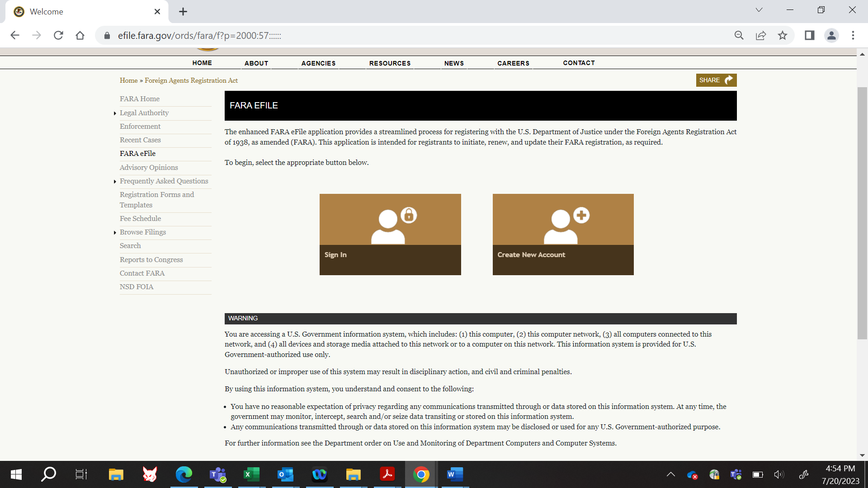Open the Chrome side panel
Image resolution: width=868 pixels, height=488 pixels.
[x=809, y=36]
